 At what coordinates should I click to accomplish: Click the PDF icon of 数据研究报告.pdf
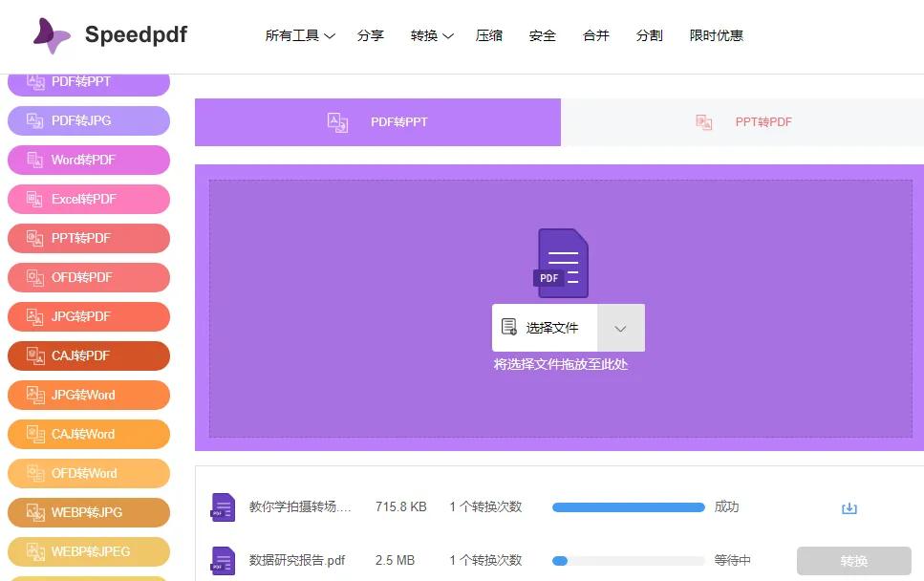pyautogui.click(x=223, y=560)
